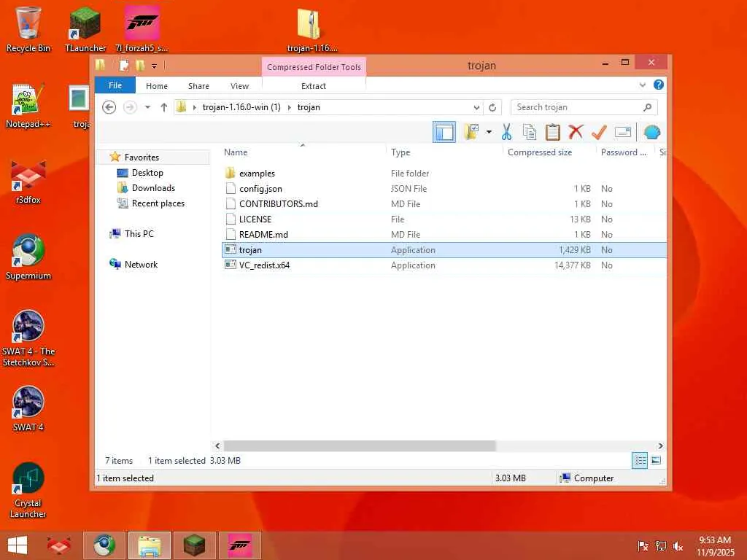Select This PC in navigation pane
The width and height of the screenshot is (747, 560).
click(x=139, y=234)
